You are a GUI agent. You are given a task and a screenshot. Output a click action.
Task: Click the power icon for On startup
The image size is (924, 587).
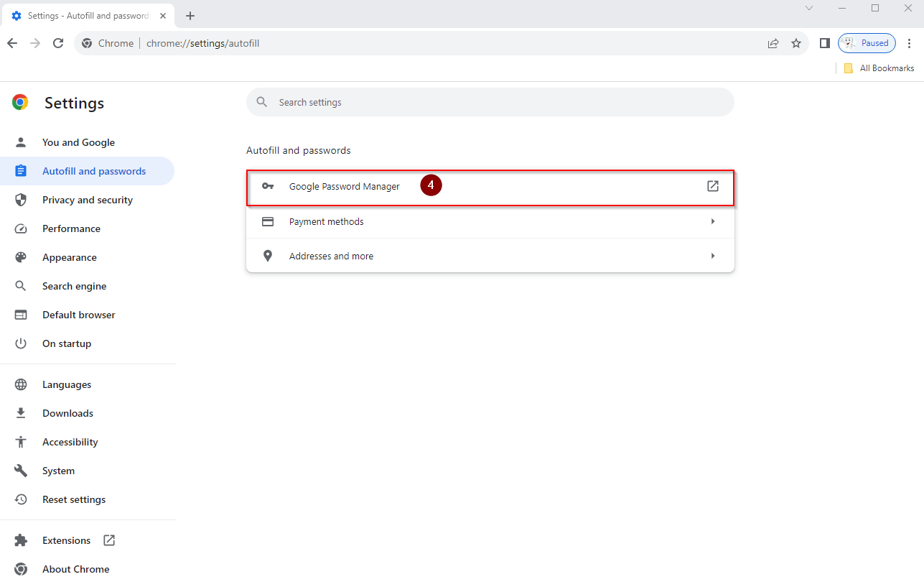(x=21, y=343)
